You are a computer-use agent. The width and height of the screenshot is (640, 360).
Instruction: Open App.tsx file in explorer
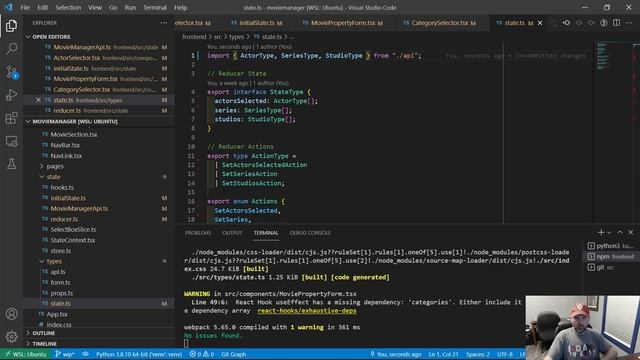(57, 314)
